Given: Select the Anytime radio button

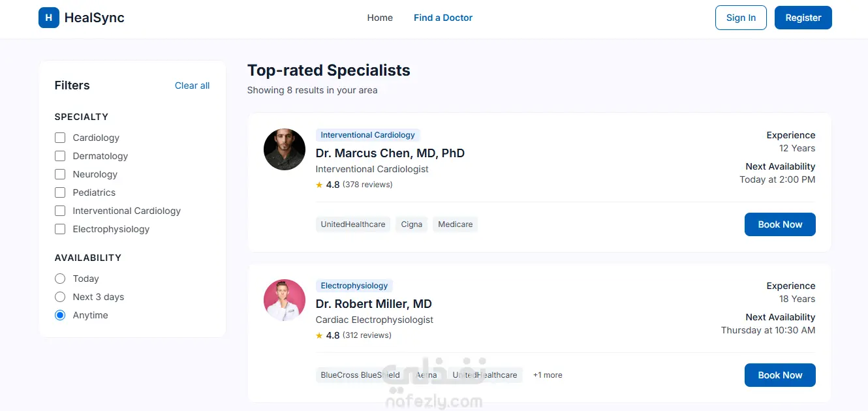Looking at the screenshot, I should click(x=60, y=315).
